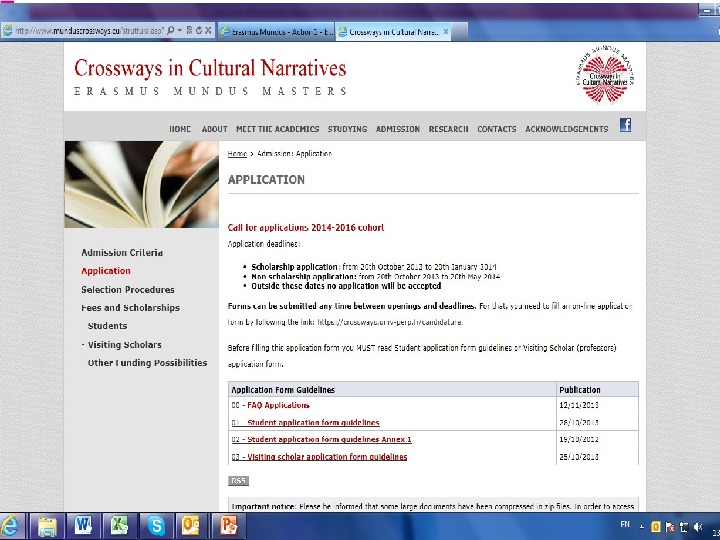
Task: Open the RESEARCH menu item
Action: coord(448,129)
